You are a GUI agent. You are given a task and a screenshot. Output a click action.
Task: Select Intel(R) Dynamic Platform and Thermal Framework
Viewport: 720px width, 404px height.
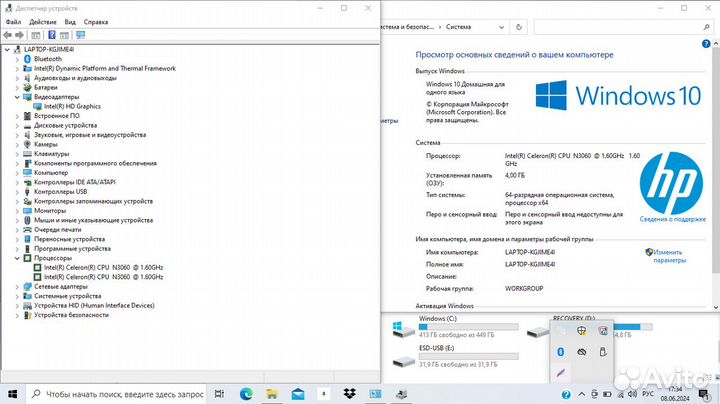(105, 68)
